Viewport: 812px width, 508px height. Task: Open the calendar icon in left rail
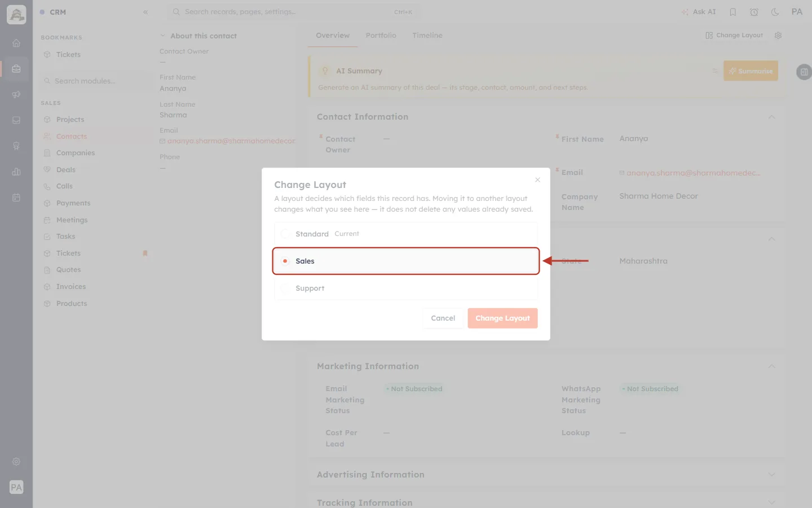[16, 198]
